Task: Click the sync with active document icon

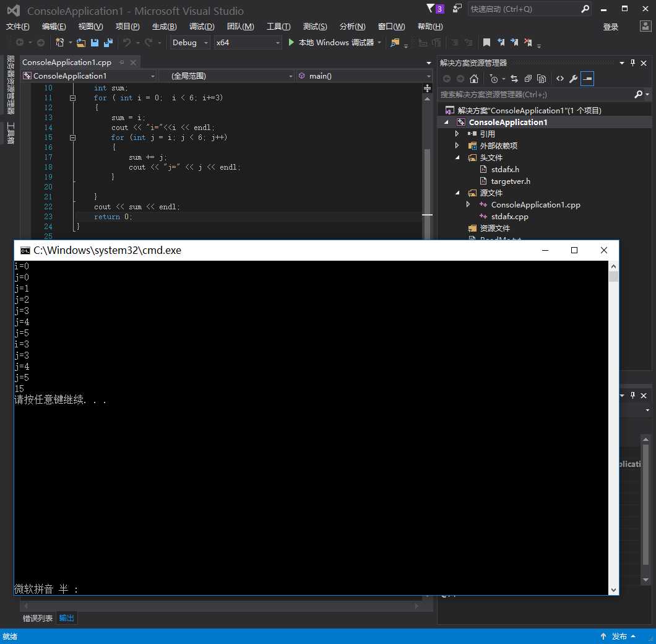Action: point(514,79)
